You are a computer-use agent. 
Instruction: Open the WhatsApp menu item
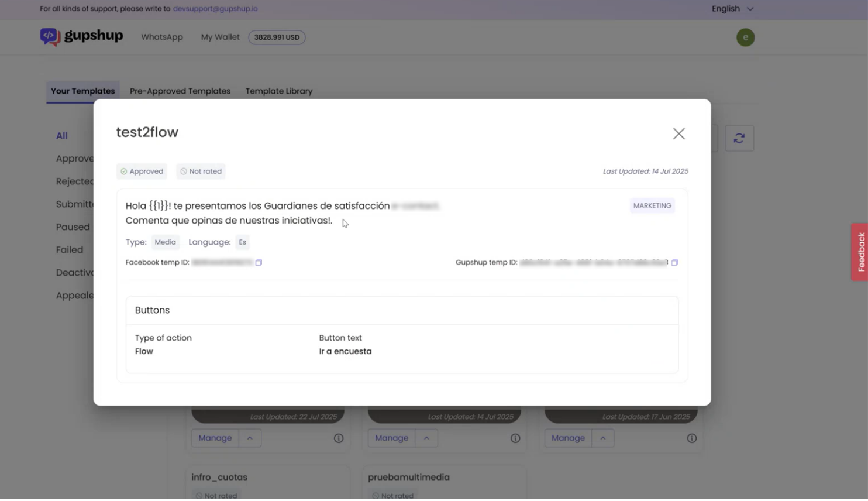(162, 37)
